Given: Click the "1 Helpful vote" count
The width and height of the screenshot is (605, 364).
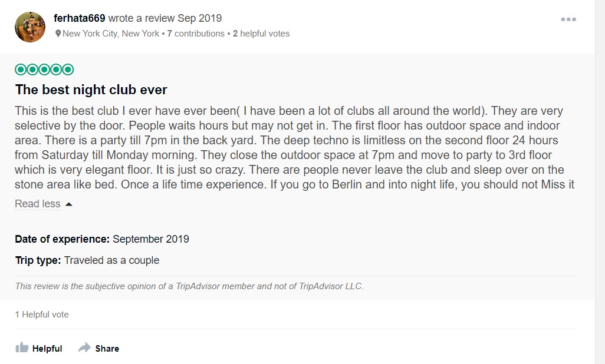Looking at the screenshot, I should click(42, 315).
